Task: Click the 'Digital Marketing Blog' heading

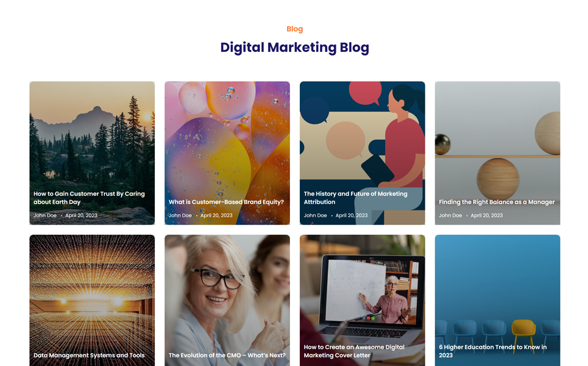Action: [295, 48]
